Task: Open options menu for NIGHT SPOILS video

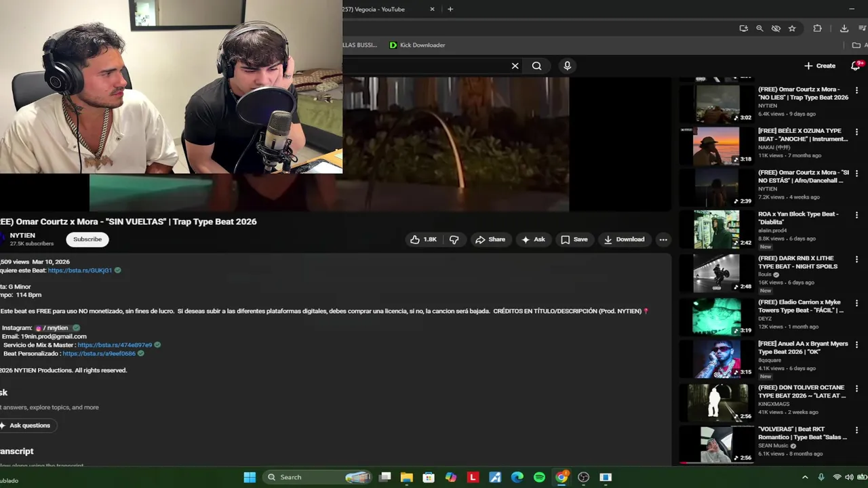Action: (856, 259)
